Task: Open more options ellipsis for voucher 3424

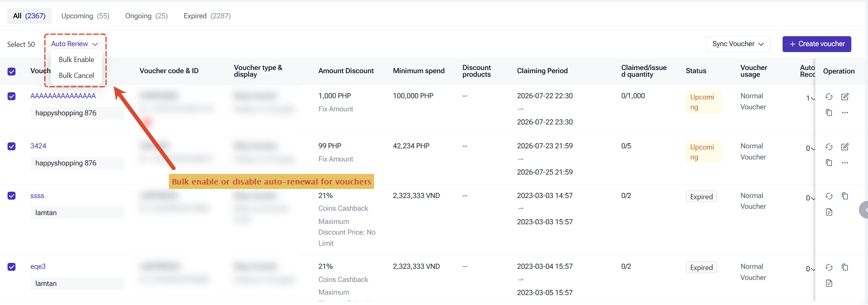Action: click(x=845, y=163)
